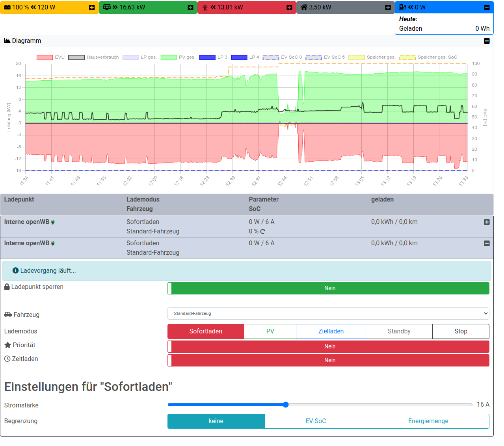Expand the red grid power card
The height and width of the screenshot is (446, 504).
point(289,7)
